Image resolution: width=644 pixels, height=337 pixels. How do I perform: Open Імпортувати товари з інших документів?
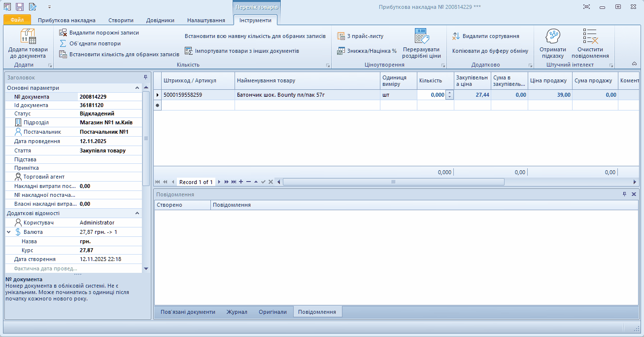(x=189, y=51)
